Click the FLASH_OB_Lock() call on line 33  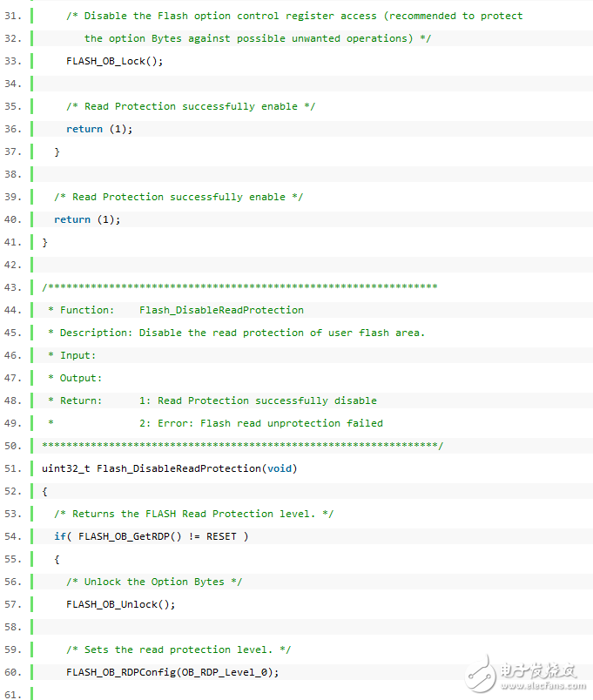tap(114, 61)
